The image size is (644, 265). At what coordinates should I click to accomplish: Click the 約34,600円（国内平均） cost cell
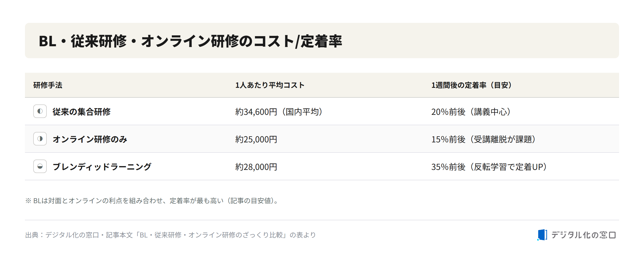tap(279, 112)
